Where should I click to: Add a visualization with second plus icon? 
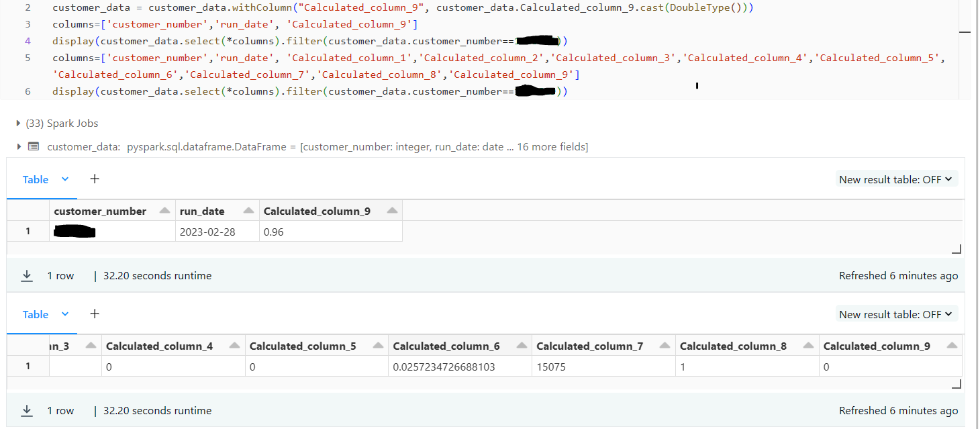pos(95,314)
